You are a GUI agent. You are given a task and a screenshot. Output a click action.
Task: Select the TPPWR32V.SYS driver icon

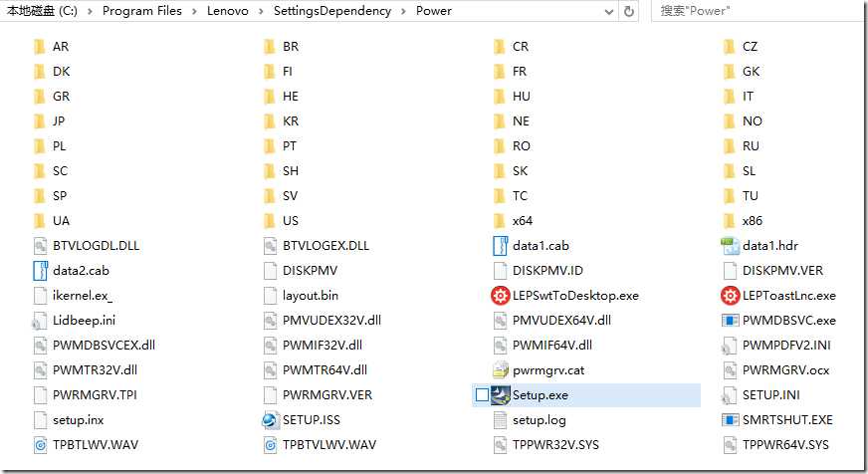[501, 445]
